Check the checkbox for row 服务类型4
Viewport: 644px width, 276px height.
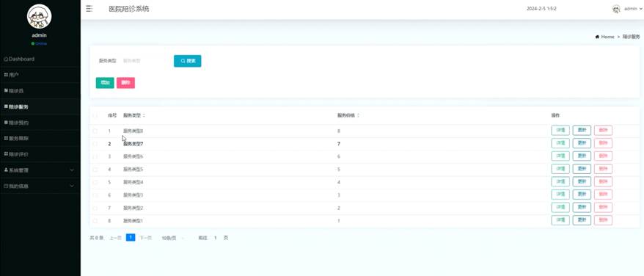click(x=95, y=182)
